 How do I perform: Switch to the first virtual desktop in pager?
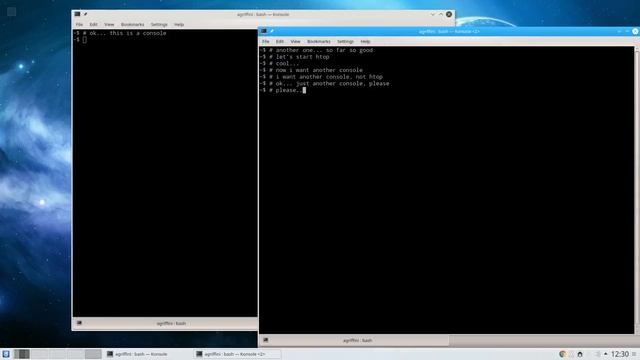pyautogui.click(x=22, y=354)
